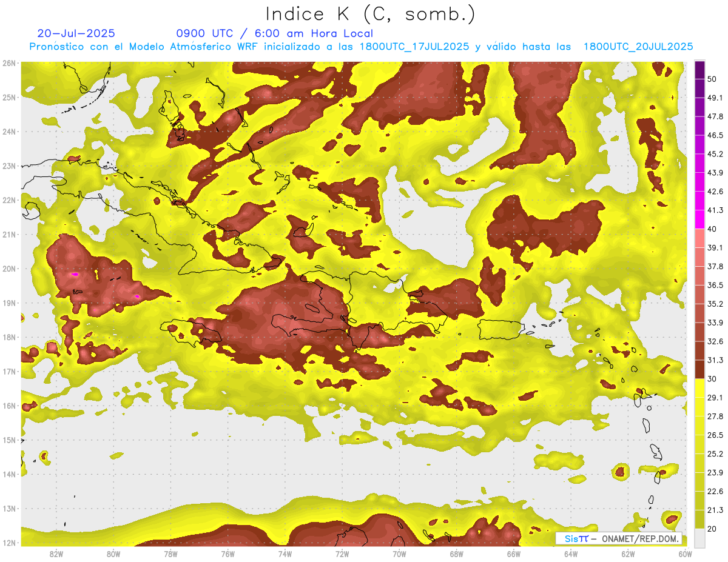
Task: Click the 26N latitude label
Action: pos(9,63)
